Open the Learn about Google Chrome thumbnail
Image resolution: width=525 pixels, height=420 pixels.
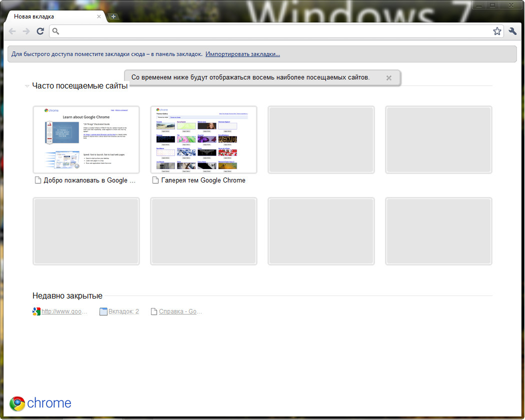pos(86,139)
